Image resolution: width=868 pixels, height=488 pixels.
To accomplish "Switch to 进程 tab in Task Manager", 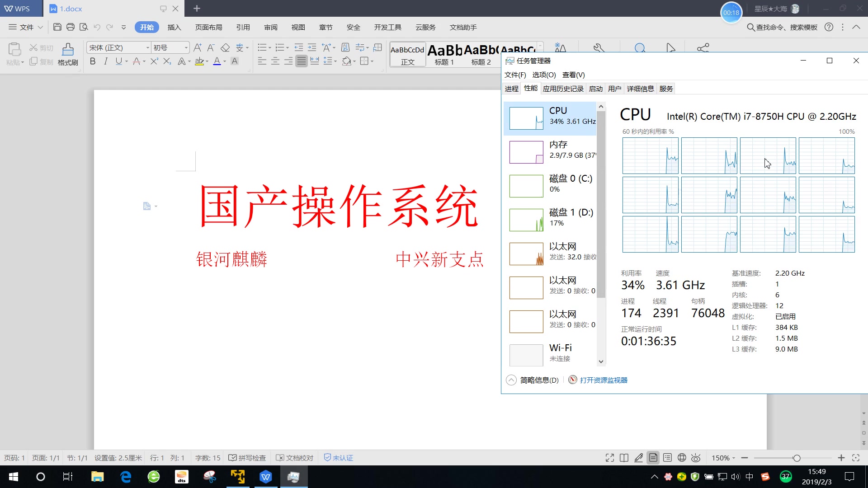I will tap(512, 89).
